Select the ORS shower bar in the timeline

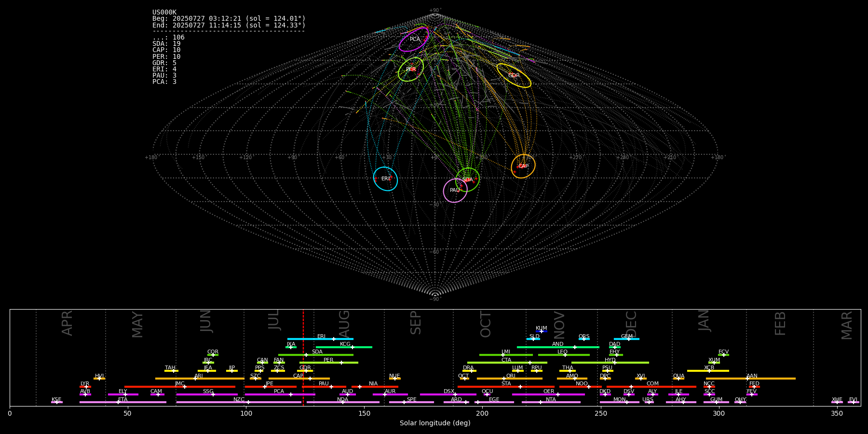(x=584, y=339)
